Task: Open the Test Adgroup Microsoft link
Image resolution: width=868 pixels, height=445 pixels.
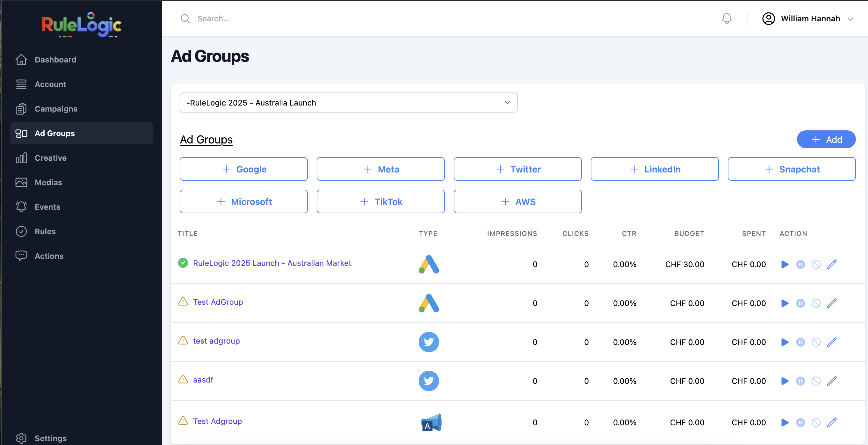Action: pos(217,421)
